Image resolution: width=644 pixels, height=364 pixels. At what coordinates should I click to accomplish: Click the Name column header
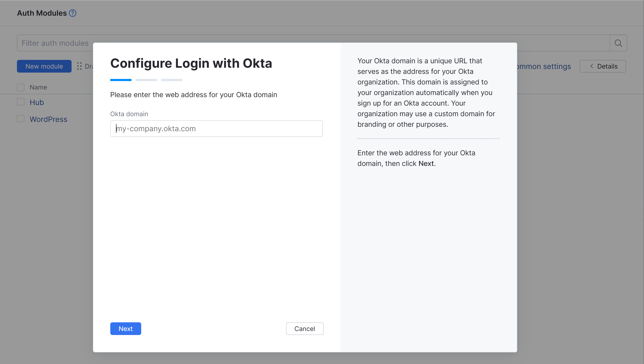tap(38, 87)
